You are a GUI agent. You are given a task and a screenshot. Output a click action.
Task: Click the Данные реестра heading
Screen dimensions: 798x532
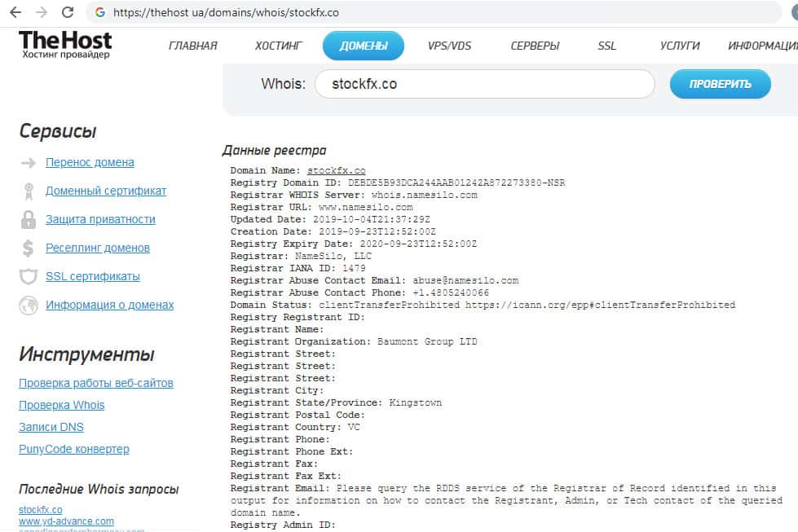point(275,151)
